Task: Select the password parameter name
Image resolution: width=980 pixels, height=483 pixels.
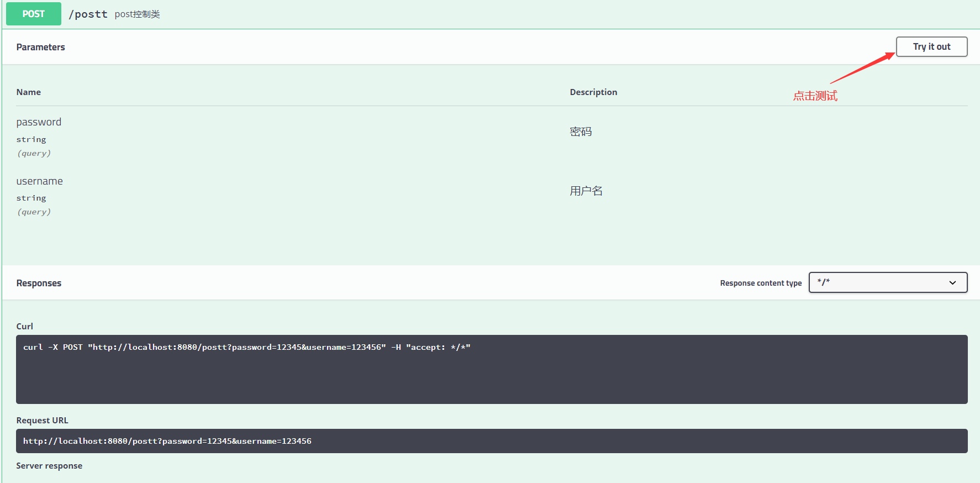Action: click(39, 122)
